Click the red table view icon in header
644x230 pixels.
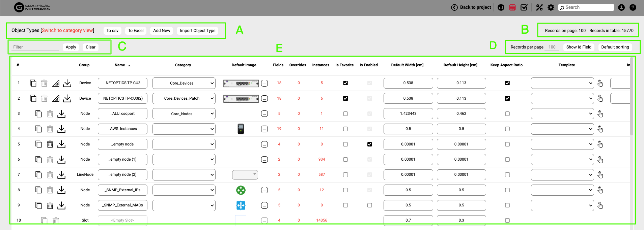tap(512, 7)
